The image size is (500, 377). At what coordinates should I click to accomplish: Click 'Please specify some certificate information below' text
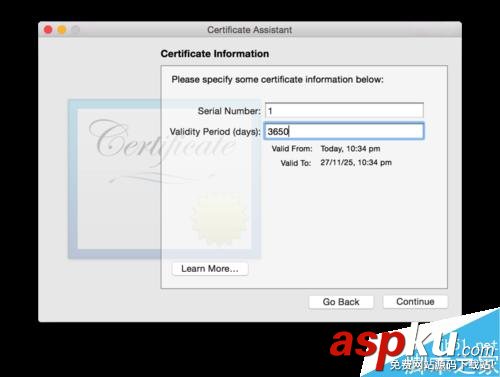click(x=277, y=80)
